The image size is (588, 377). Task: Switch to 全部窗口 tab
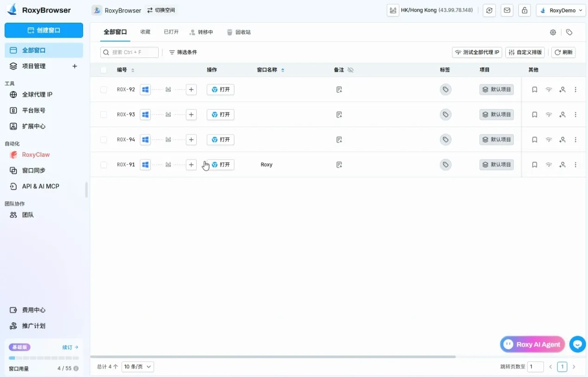tap(115, 32)
